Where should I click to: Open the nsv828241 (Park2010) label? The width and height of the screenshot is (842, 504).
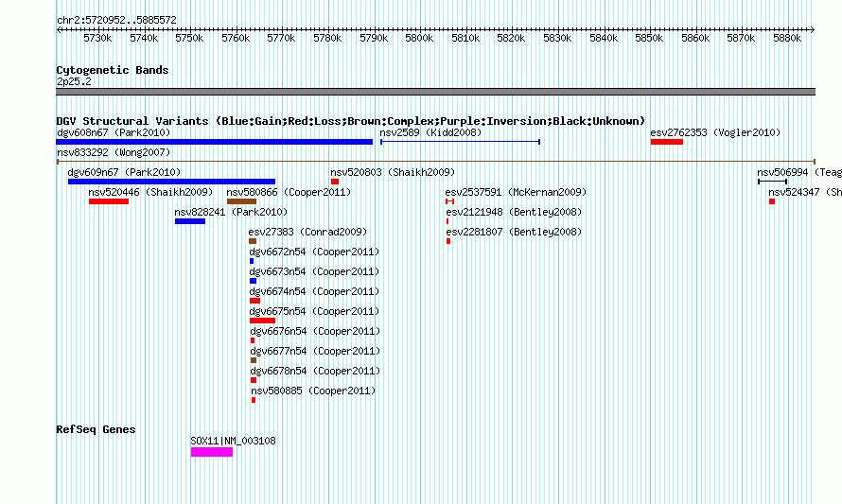(231, 212)
